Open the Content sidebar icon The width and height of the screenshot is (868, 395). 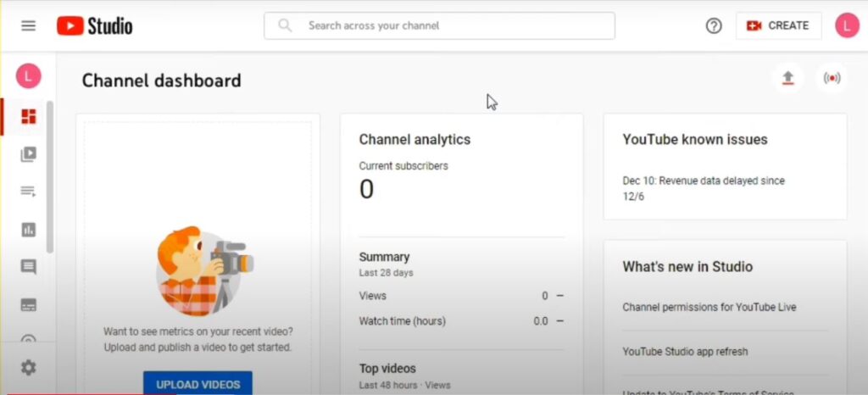pos(28,154)
